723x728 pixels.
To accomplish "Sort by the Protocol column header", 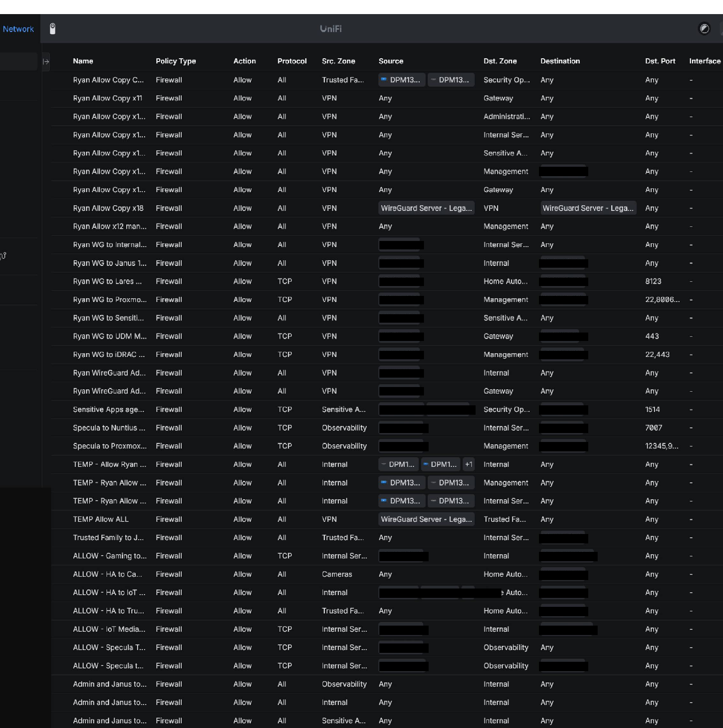I will point(292,61).
